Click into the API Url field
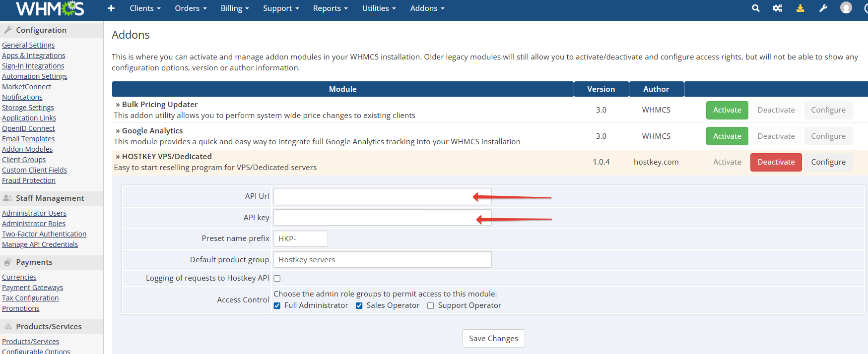The width and height of the screenshot is (868, 354). point(372,196)
